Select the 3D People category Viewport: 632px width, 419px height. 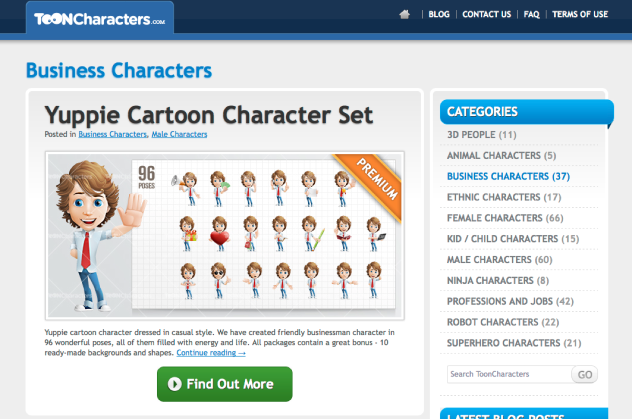point(482,135)
